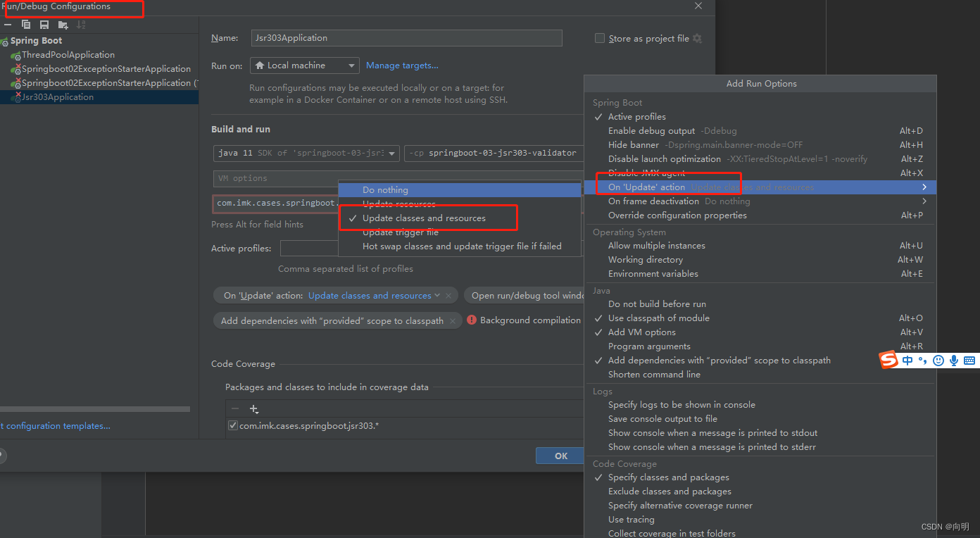The height and width of the screenshot is (538, 980).
Task: Click the remove configuration minus icon
Action: tap(8, 25)
